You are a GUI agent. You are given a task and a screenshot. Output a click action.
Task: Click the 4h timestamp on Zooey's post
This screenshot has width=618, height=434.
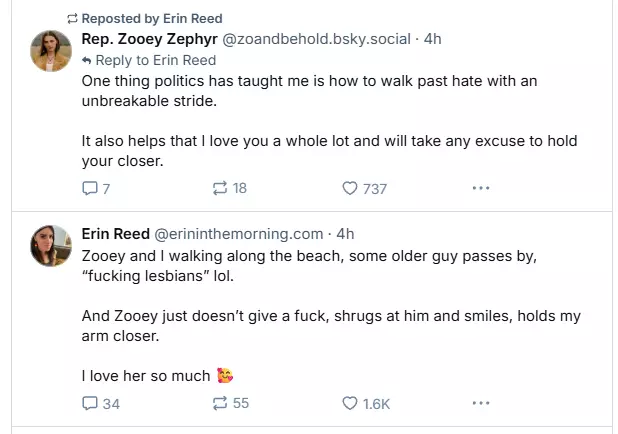tap(433, 39)
